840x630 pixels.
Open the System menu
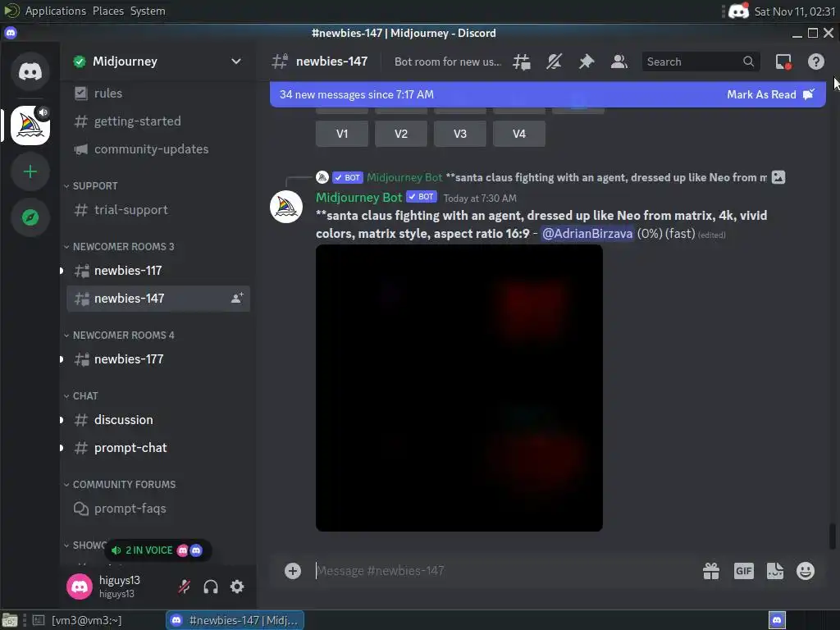tap(148, 11)
